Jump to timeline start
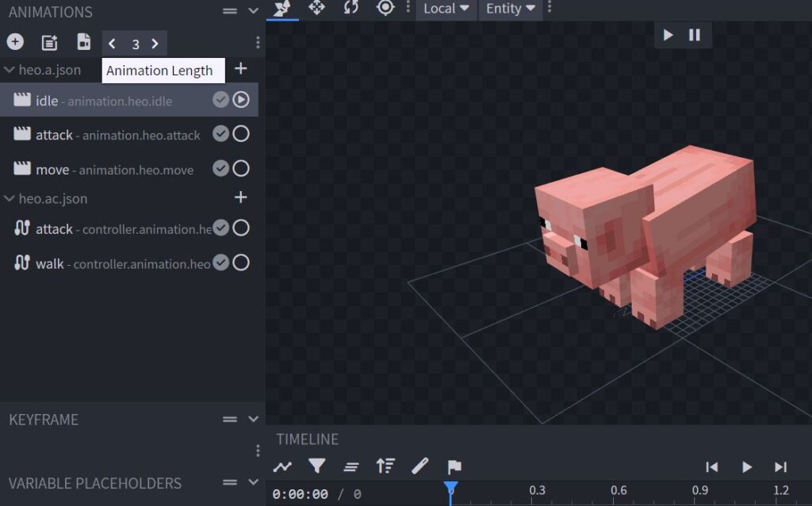This screenshot has height=506, width=812. (712, 467)
